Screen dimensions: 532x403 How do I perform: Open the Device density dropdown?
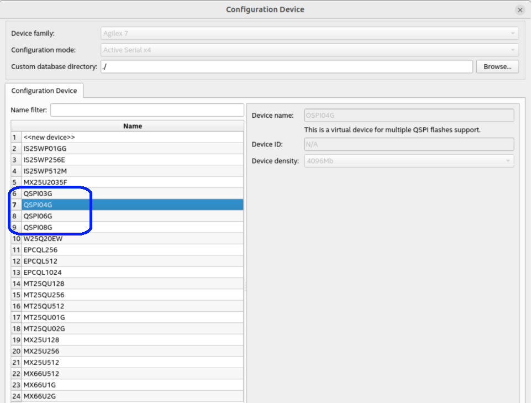(409, 161)
